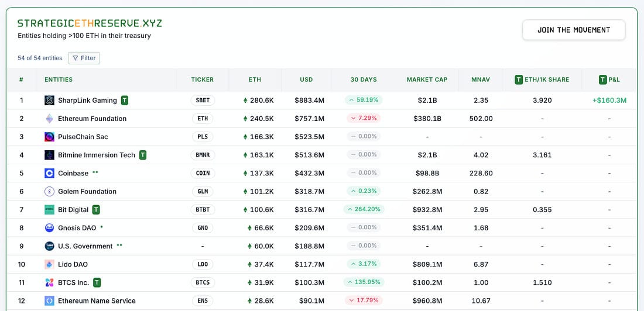This screenshot has height=311, width=644.
Task: Click green T badge next to Bit Digital
Action: 96,210
